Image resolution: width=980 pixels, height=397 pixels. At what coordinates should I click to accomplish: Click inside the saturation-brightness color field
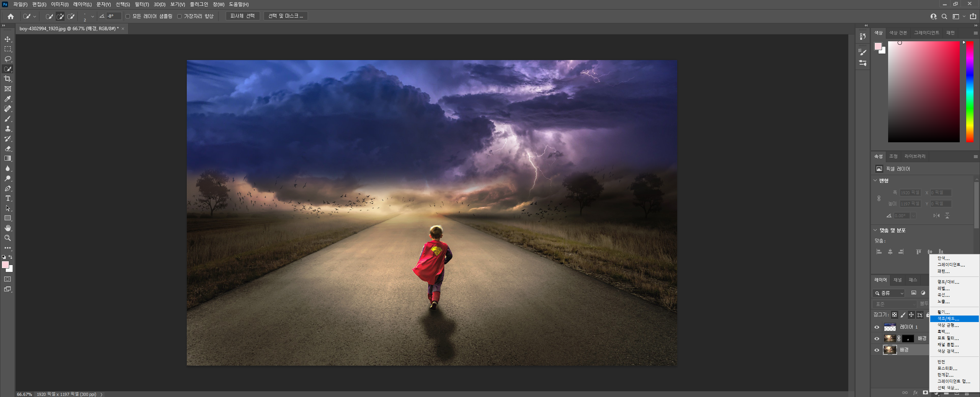(924, 92)
